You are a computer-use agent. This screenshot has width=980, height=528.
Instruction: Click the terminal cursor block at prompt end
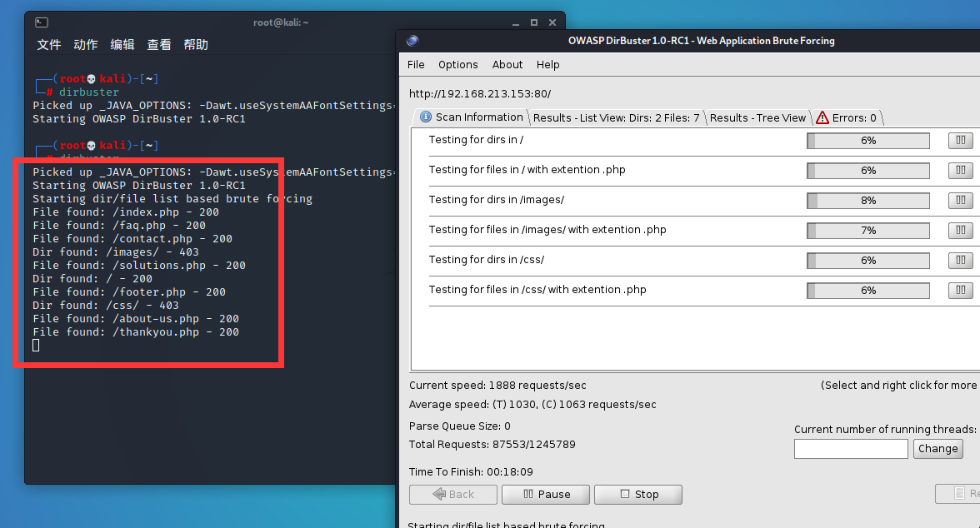point(36,345)
